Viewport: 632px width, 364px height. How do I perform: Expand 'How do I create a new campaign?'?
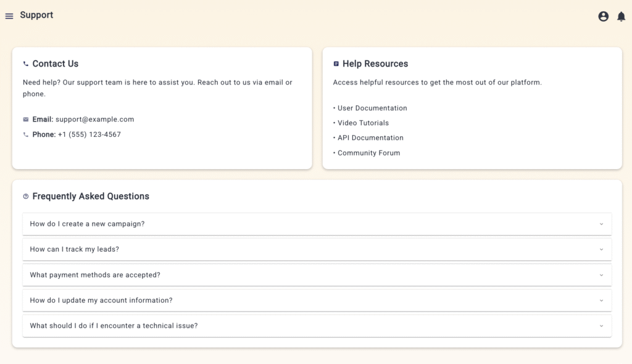pos(87,224)
